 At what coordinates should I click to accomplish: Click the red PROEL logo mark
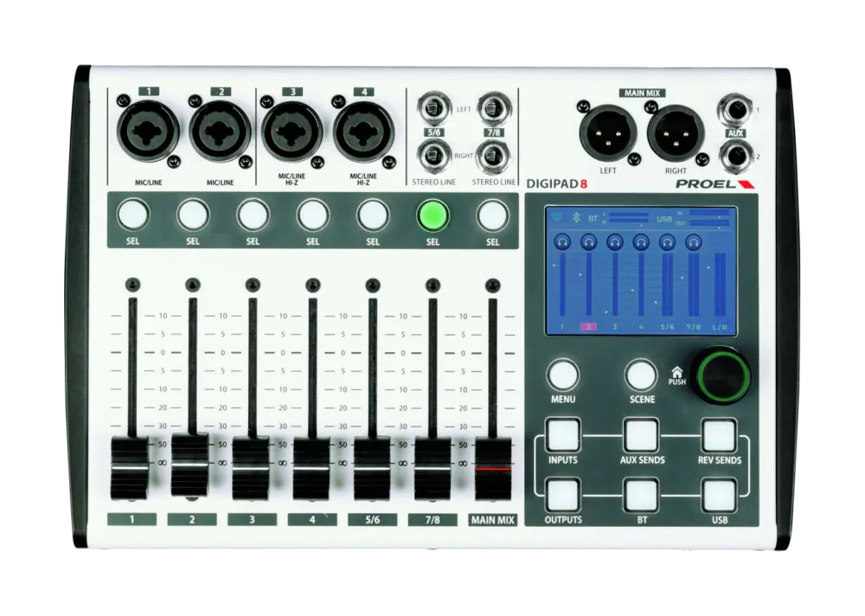746,184
